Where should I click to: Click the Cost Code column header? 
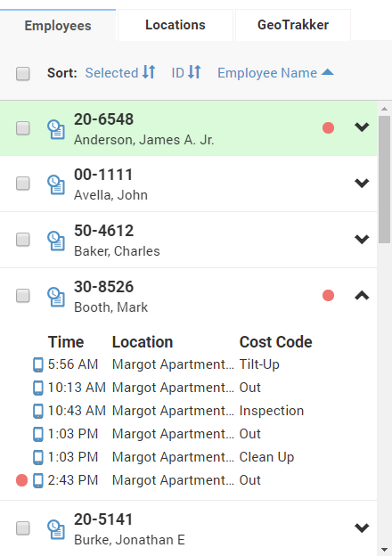(276, 342)
